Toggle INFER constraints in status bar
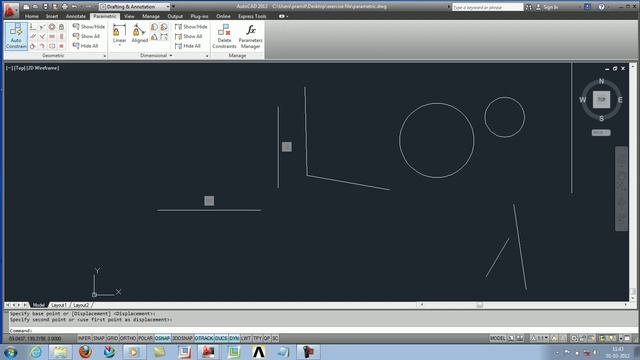Screen dimensions: 640x360 pos(84,338)
